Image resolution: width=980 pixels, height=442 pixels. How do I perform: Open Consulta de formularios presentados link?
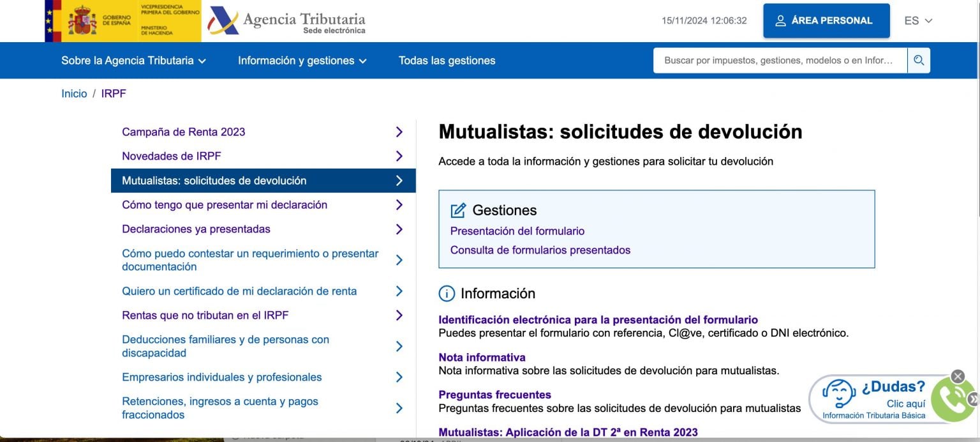540,250
